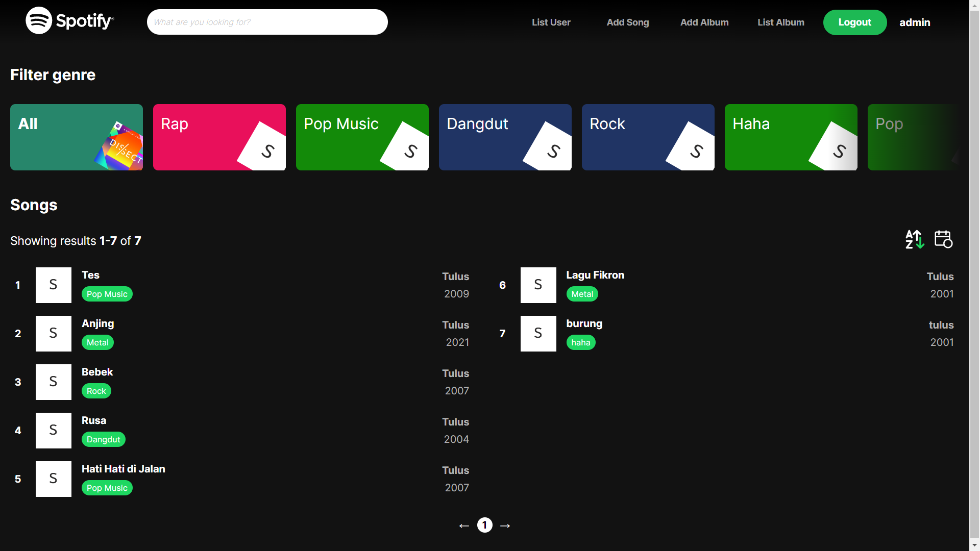The height and width of the screenshot is (551, 980).
Task: Click the Rock genre card
Action: coord(648,137)
